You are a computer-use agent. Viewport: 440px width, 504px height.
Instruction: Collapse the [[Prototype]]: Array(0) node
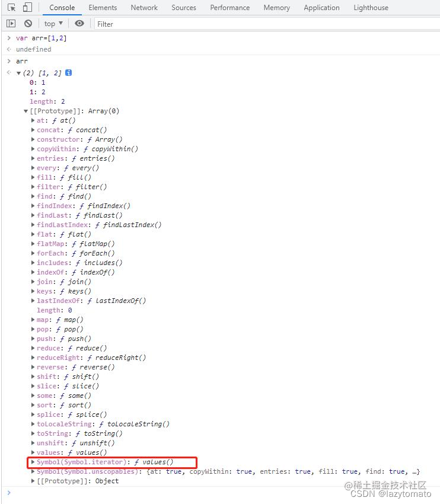[25, 111]
